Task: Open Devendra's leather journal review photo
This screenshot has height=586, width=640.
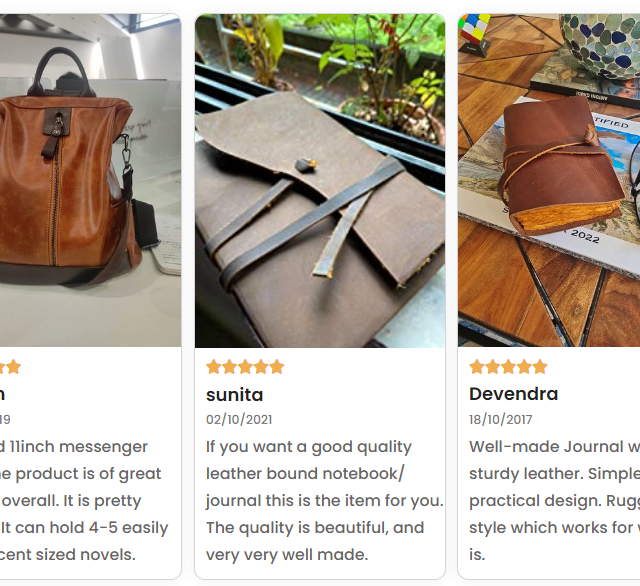Action: pos(549,181)
